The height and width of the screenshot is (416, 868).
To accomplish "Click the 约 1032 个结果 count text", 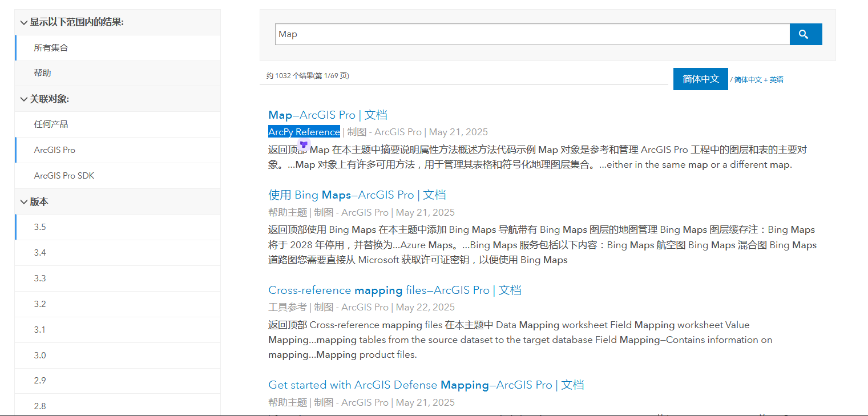I will (308, 76).
